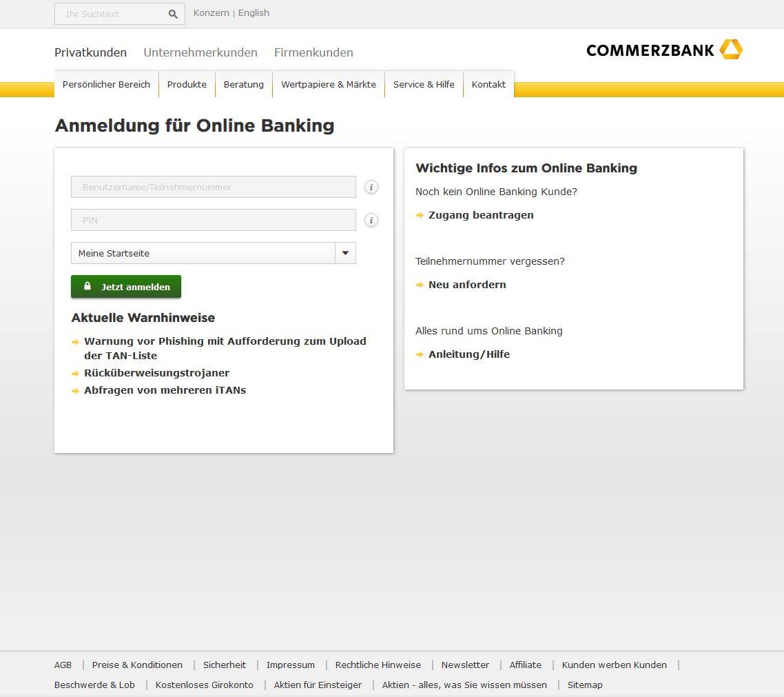The image size is (784, 697).
Task: Click the Jetzt anmelden login button
Action: pos(126,287)
